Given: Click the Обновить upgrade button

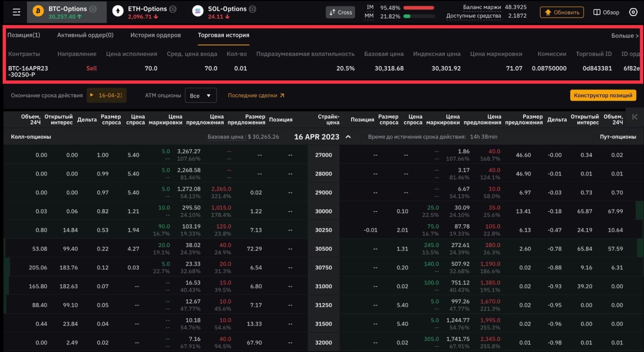Looking at the screenshot, I should (562, 12).
